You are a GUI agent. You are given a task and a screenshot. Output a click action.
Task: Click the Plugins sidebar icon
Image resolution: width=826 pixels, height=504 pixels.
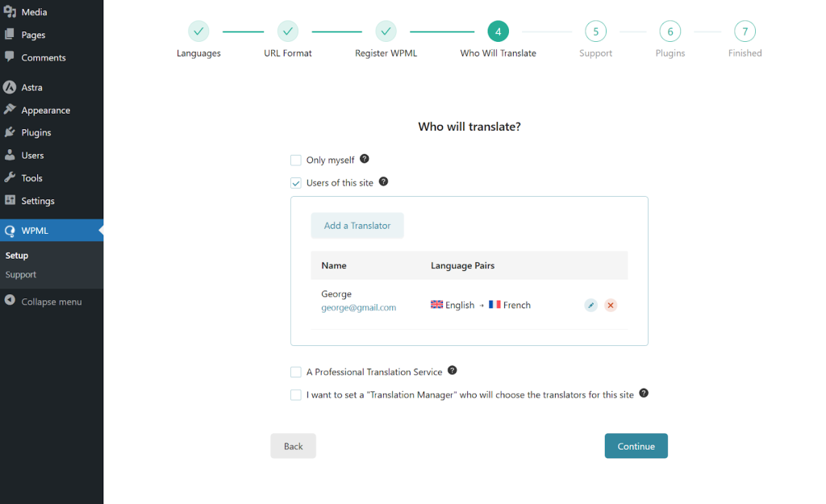(10, 132)
